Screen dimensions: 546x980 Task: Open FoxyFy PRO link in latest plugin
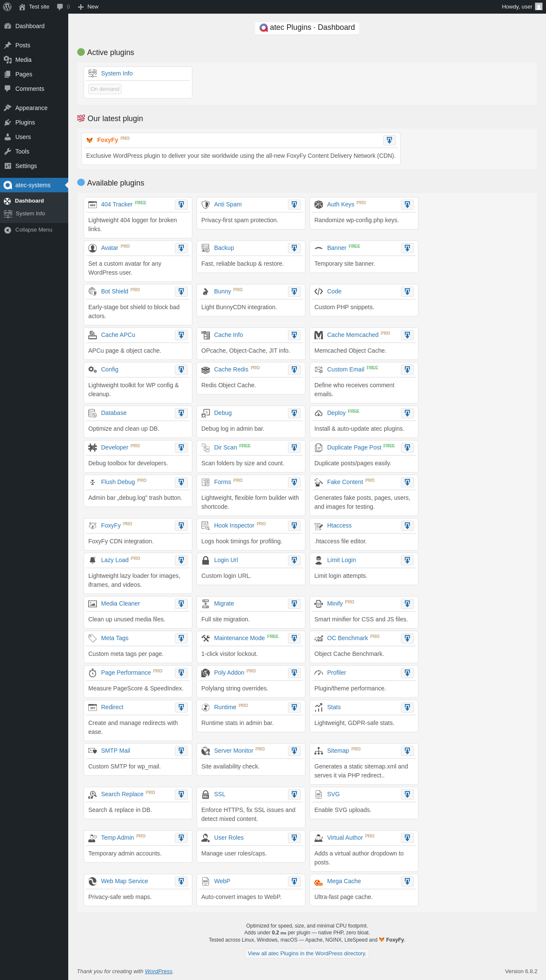107,140
